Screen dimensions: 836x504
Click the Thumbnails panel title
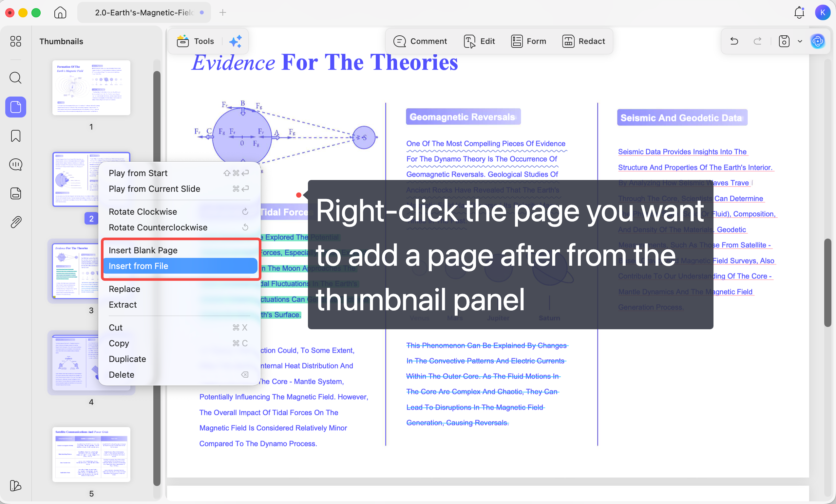(x=61, y=41)
